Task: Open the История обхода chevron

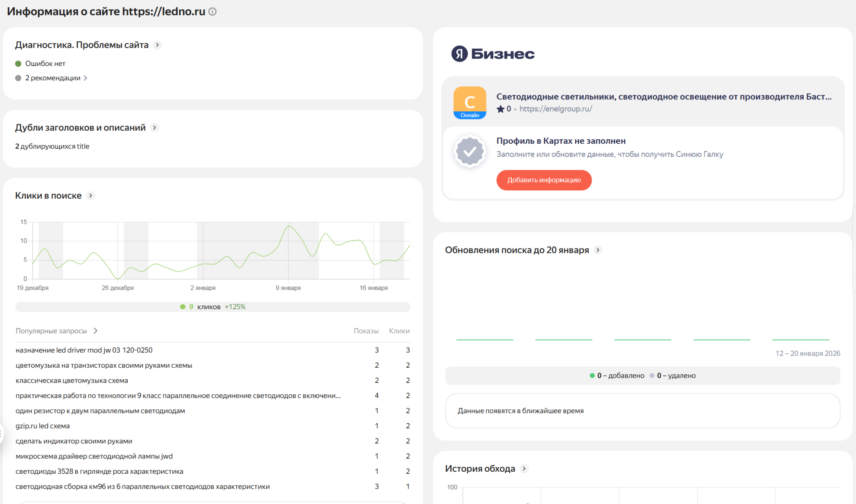Action: 524,469
